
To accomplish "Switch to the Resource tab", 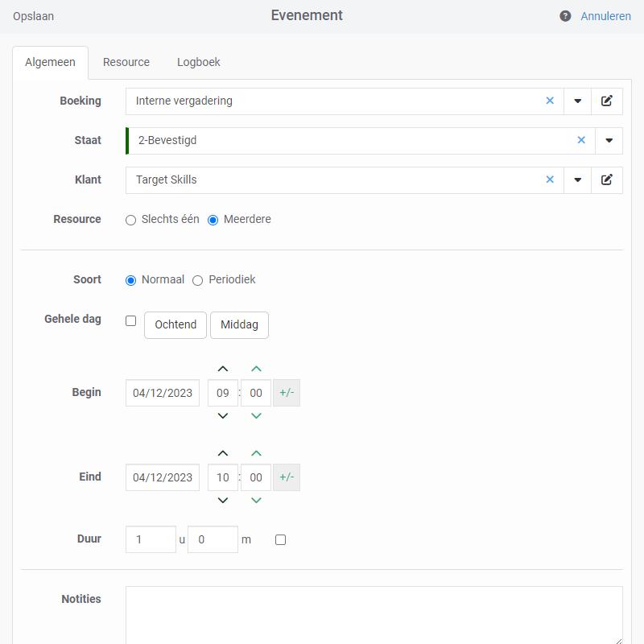I will (126, 62).
